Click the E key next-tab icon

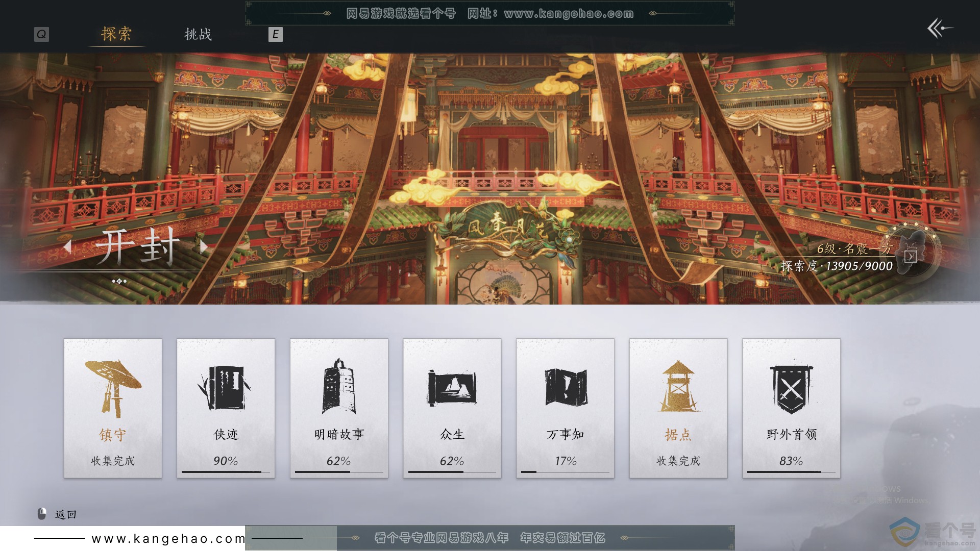(275, 34)
